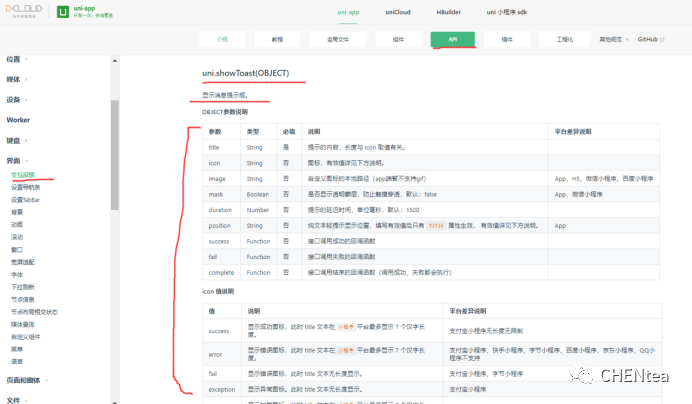Open 设置tabBar in the sidebar
Screen dimensions: 692x404
pos(25,200)
